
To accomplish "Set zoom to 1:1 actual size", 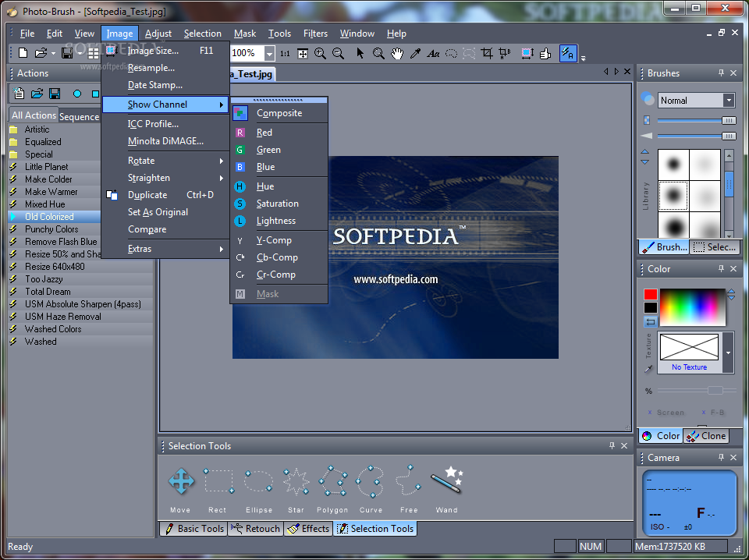I will 285,54.
